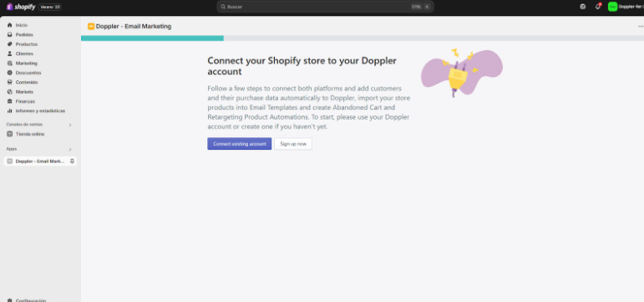Click the Finanzas bank icon
The image size is (644, 302).
tap(10, 101)
